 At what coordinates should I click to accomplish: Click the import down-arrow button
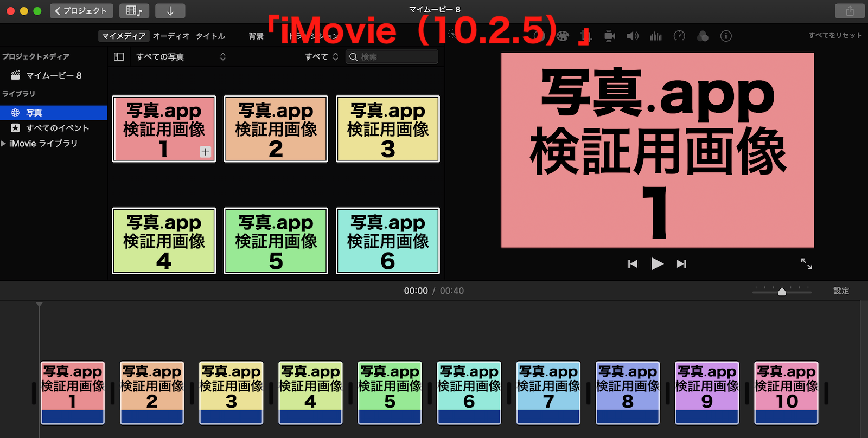point(170,11)
